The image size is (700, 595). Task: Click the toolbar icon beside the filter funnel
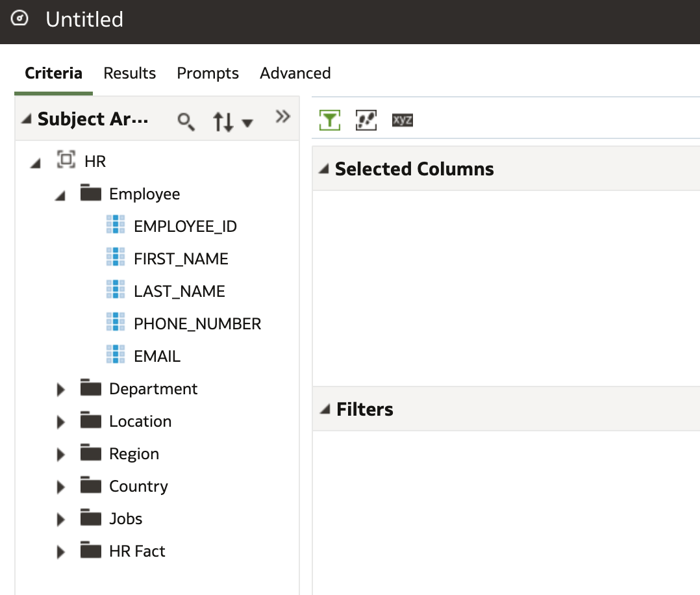click(366, 120)
